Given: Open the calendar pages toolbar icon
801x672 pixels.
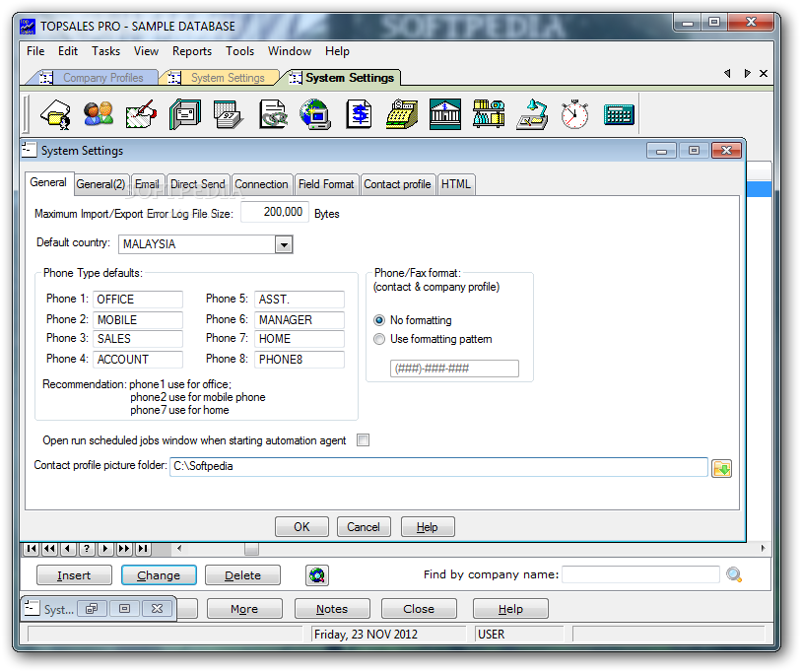Looking at the screenshot, I should coord(229,114).
